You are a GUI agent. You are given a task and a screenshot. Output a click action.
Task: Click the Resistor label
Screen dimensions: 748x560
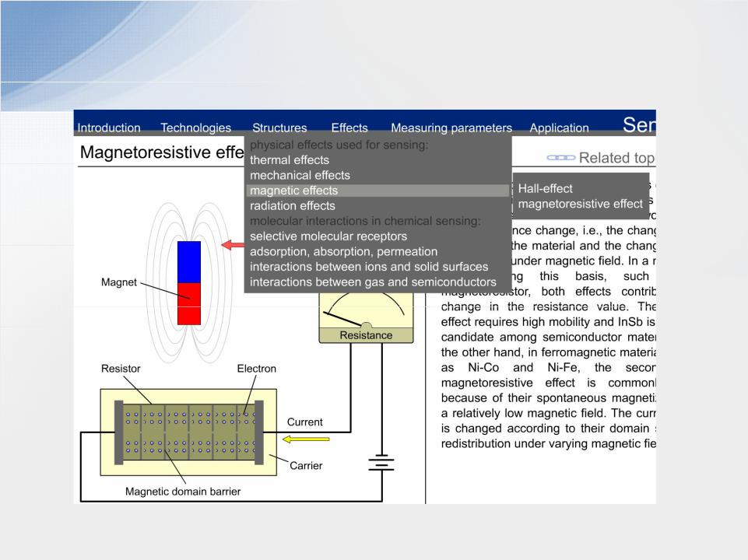pyautogui.click(x=121, y=369)
